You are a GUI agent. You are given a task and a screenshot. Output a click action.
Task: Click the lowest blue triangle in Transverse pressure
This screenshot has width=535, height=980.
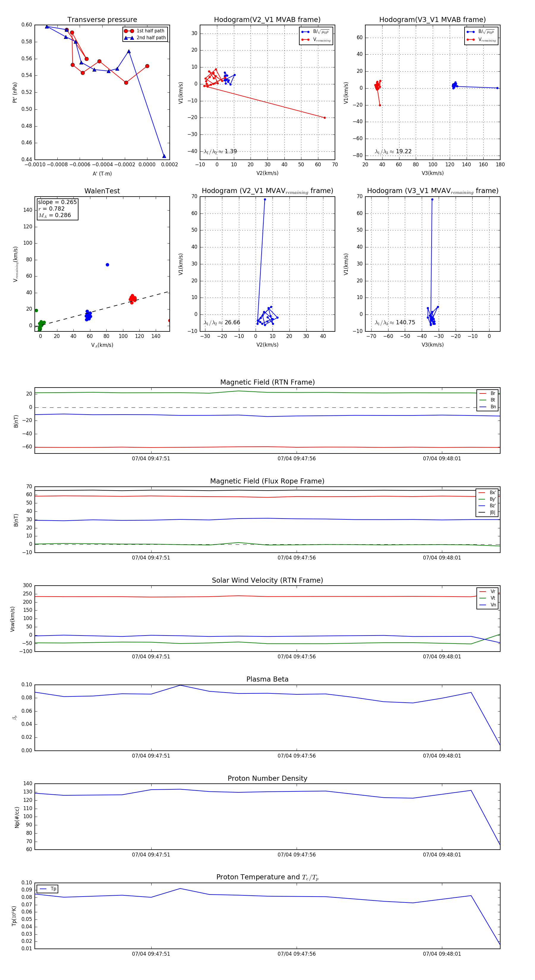164,156
